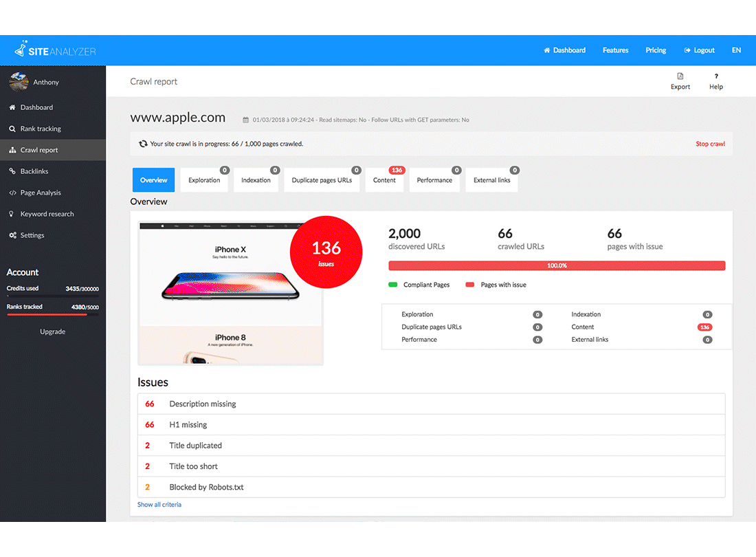The width and height of the screenshot is (756, 557).
Task: Open the Duplicate pages URLs tab
Action: 322,180
